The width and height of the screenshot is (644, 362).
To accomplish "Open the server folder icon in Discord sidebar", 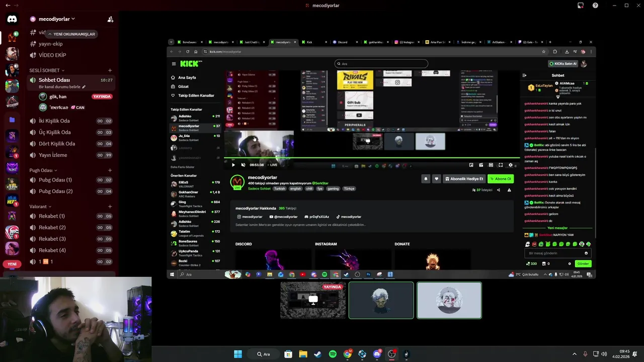I will click(12, 120).
